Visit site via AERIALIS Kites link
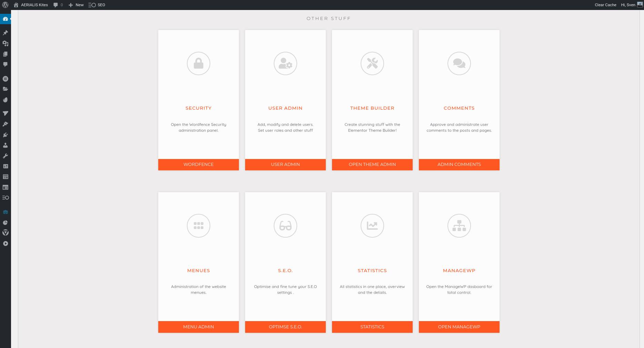Image resolution: width=644 pixels, height=348 pixels. coord(34,5)
